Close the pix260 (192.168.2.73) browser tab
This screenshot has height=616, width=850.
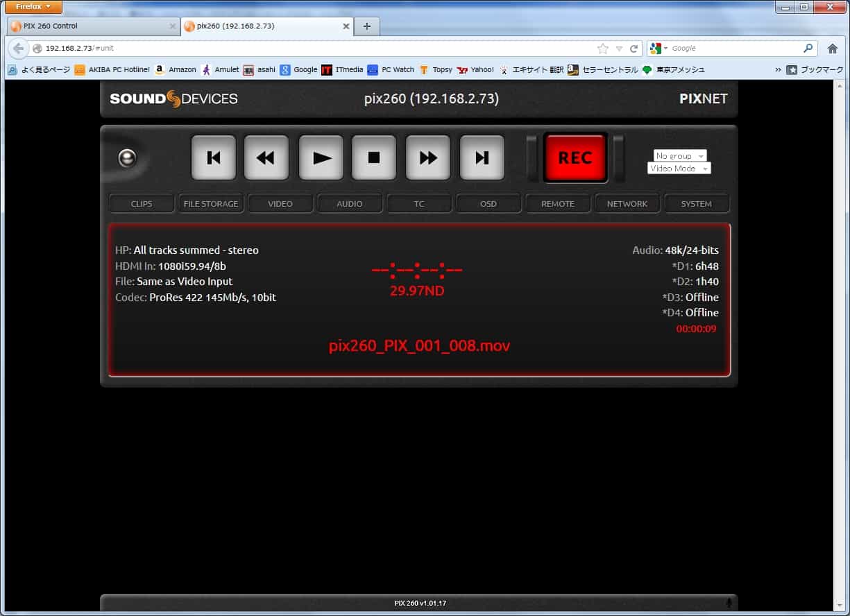click(346, 26)
